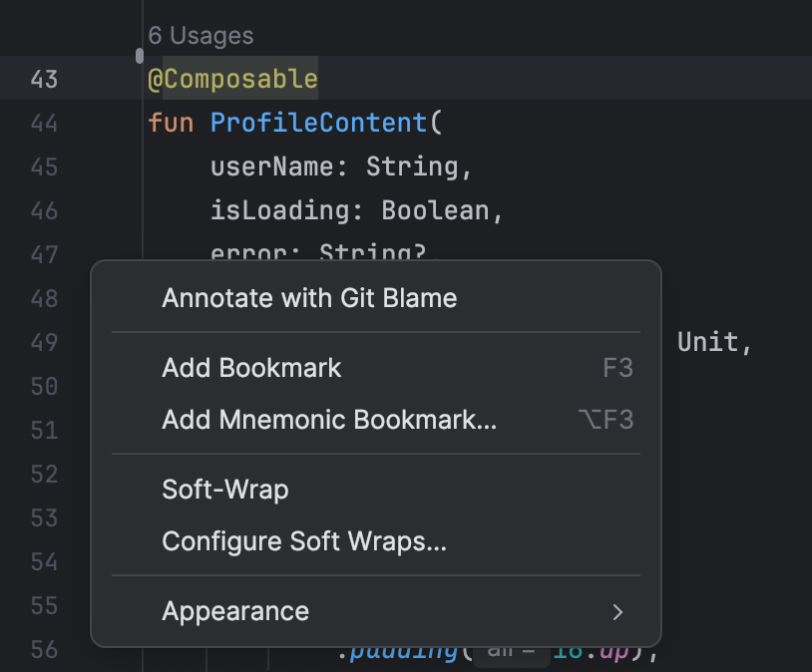Click gutter line number 45
The width and height of the screenshot is (812, 672).
44,168
